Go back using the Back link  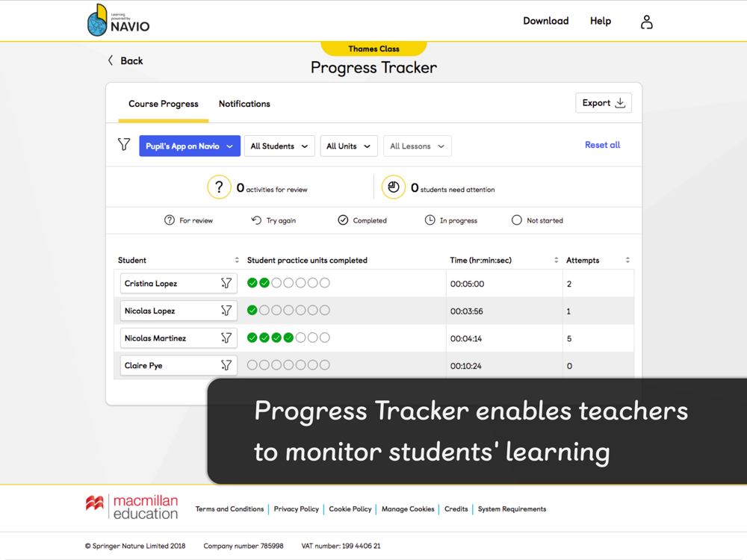125,60
